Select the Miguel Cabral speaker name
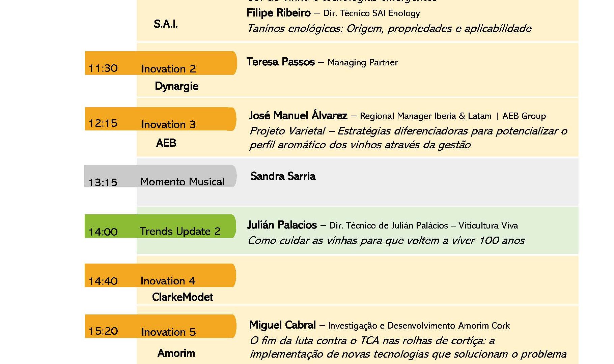 282,325
